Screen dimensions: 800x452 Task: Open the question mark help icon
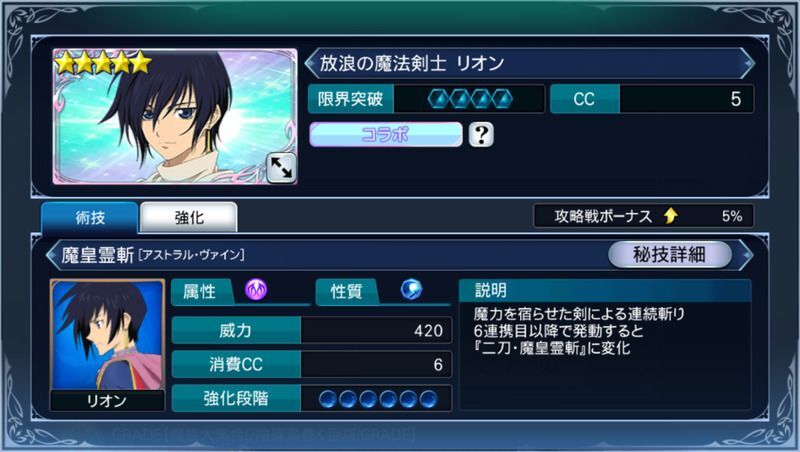[481, 135]
